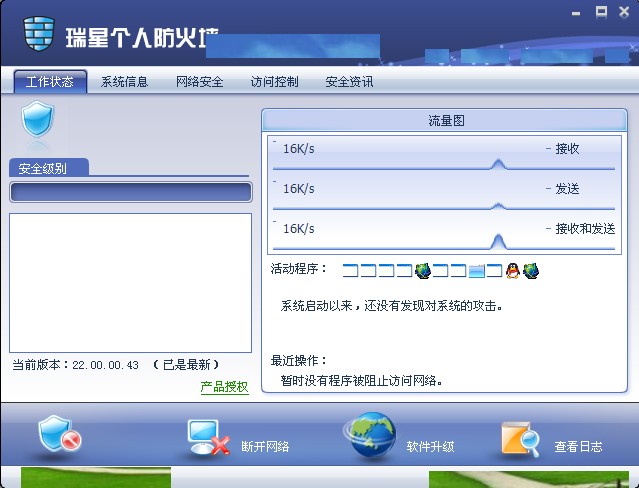Click the 发送 traffic graph

tap(444, 194)
